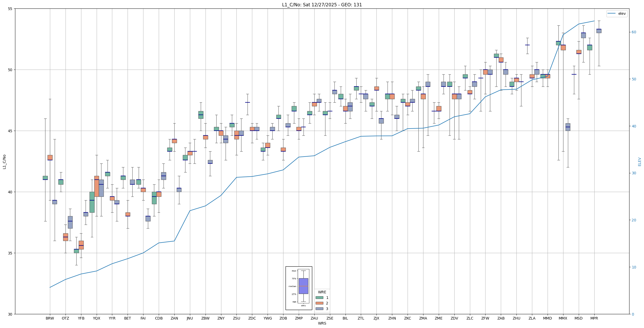Click the ZDC station axis label
Viewport: 644px width, 328px height.
click(x=252, y=318)
